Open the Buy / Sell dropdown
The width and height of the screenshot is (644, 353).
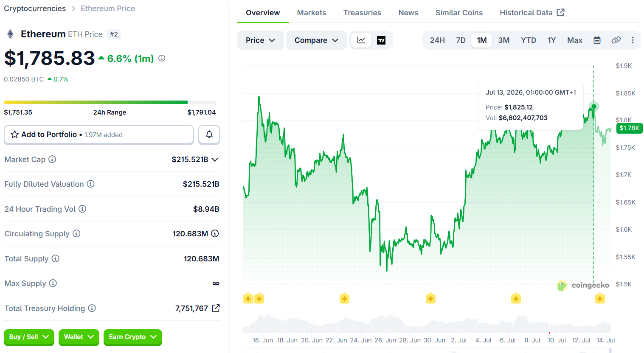tap(29, 337)
